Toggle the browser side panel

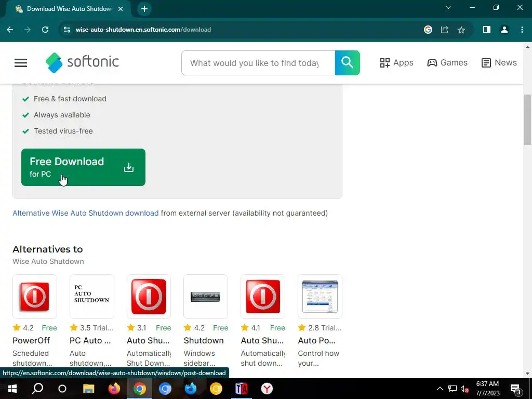[x=486, y=30]
